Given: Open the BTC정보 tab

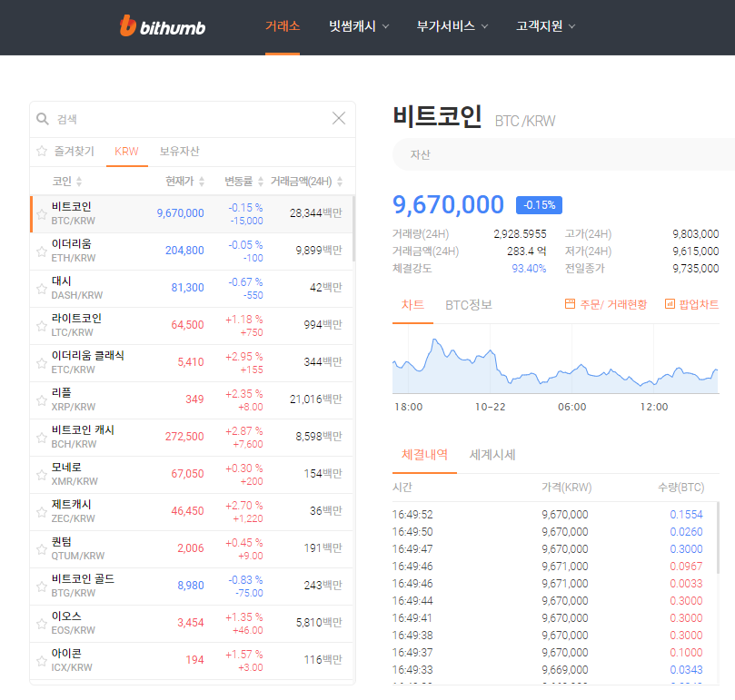Looking at the screenshot, I should tap(469, 305).
